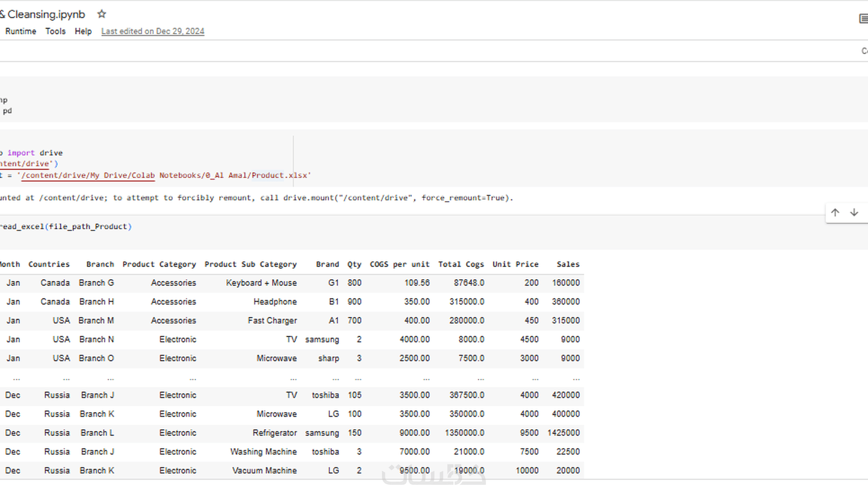
Task: Click the COGS per unit value 109.56
Action: pos(417,283)
